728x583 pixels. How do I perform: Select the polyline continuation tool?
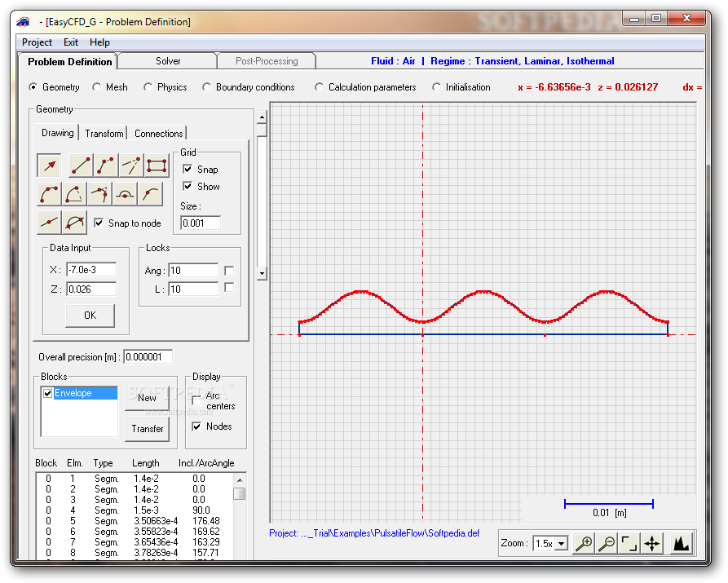coord(106,166)
